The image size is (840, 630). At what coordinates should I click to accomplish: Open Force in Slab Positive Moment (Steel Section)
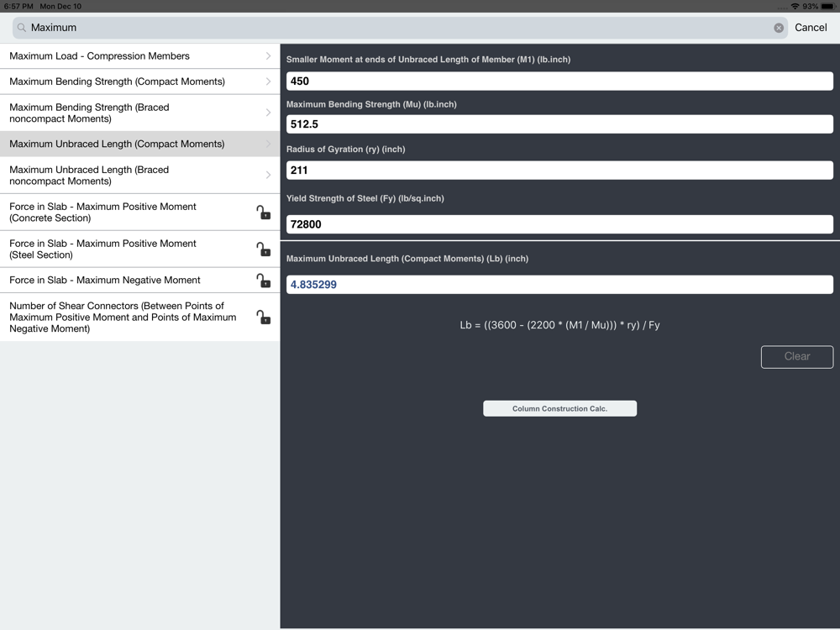coord(139,249)
